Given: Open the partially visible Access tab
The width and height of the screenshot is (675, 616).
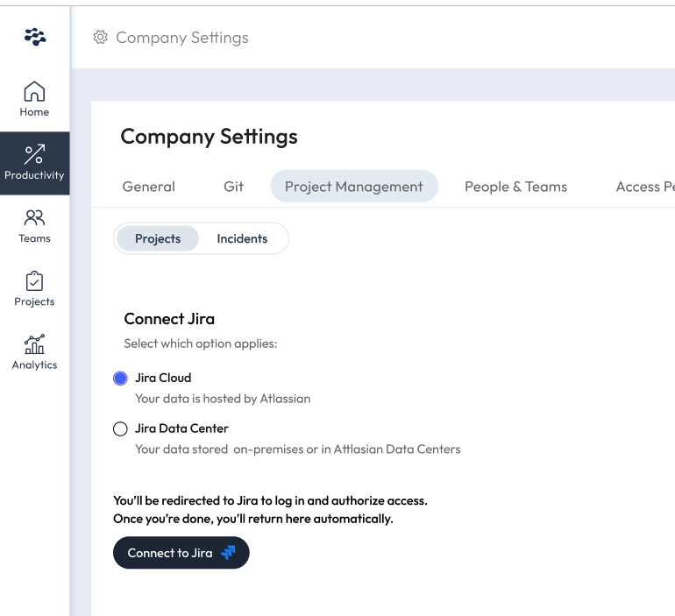Looking at the screenshot, I should point(644,187).
